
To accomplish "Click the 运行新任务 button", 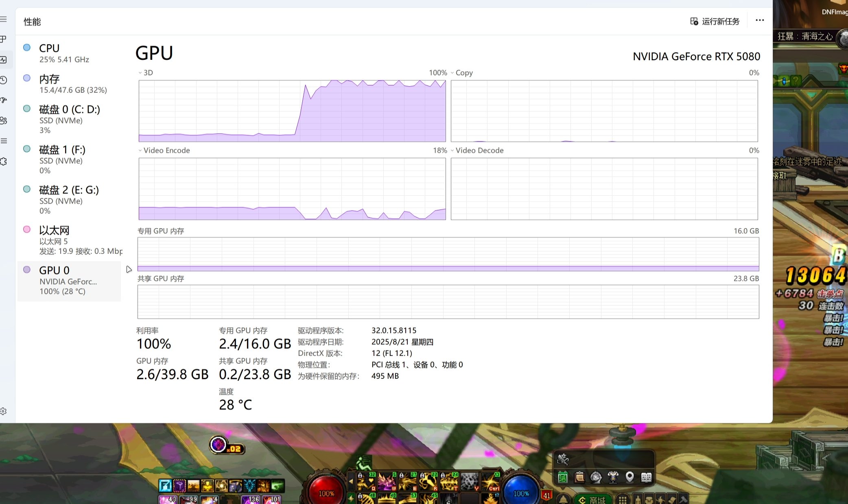I will tap(715, 21).
